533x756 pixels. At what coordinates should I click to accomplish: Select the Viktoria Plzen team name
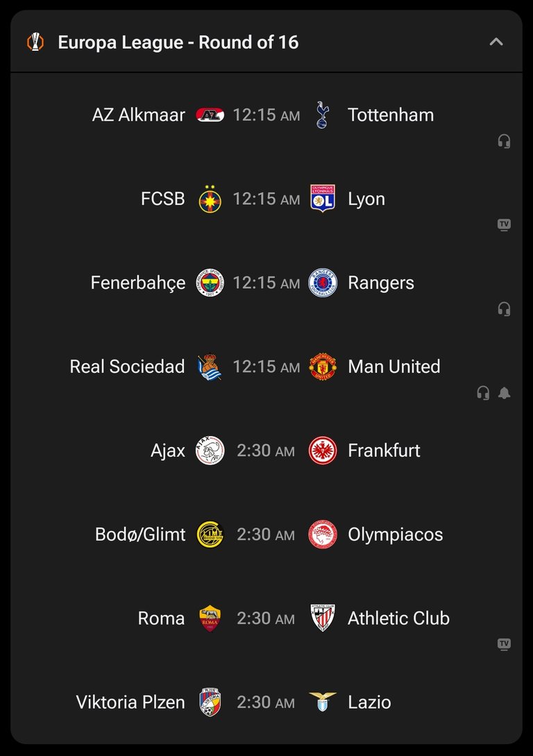coord(130,702)
